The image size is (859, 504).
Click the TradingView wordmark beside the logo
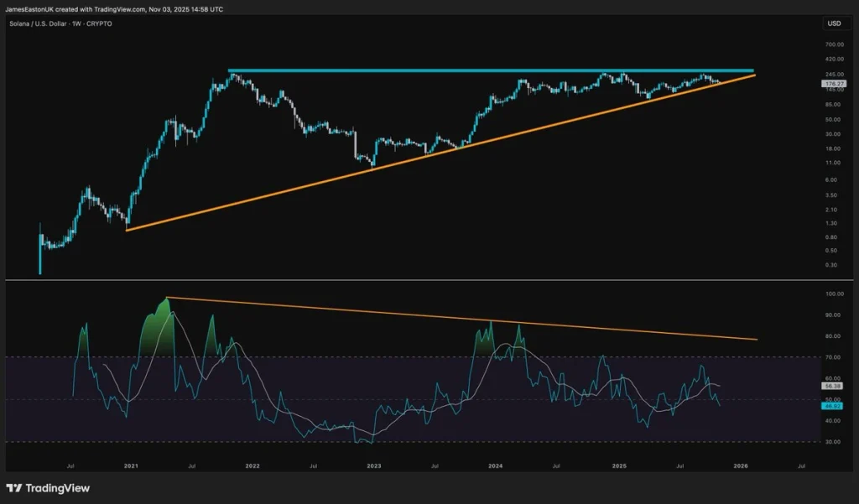coord(55,486)
